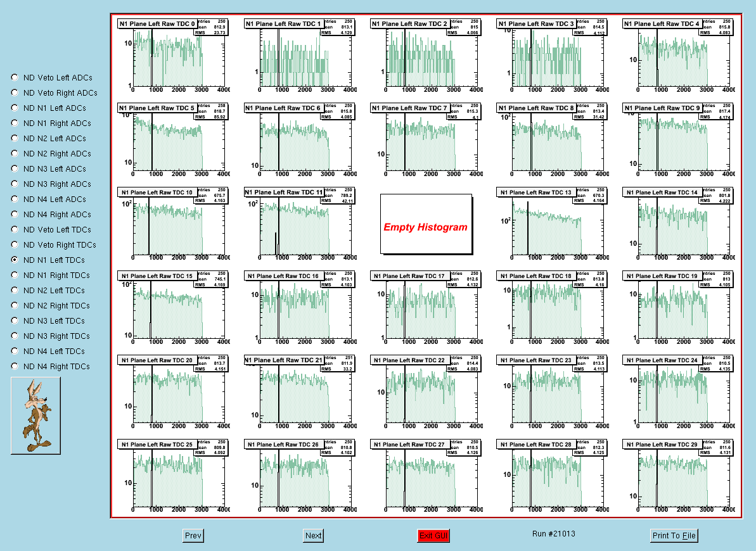Open the N1 Plane Left Raw TDC 9 histogram
This screenshot has height=551, width=756.
[x=679, y=140]
